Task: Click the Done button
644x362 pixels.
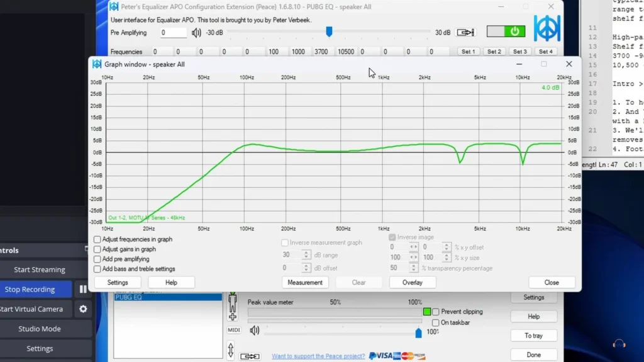Action: (x=533, y=354)
